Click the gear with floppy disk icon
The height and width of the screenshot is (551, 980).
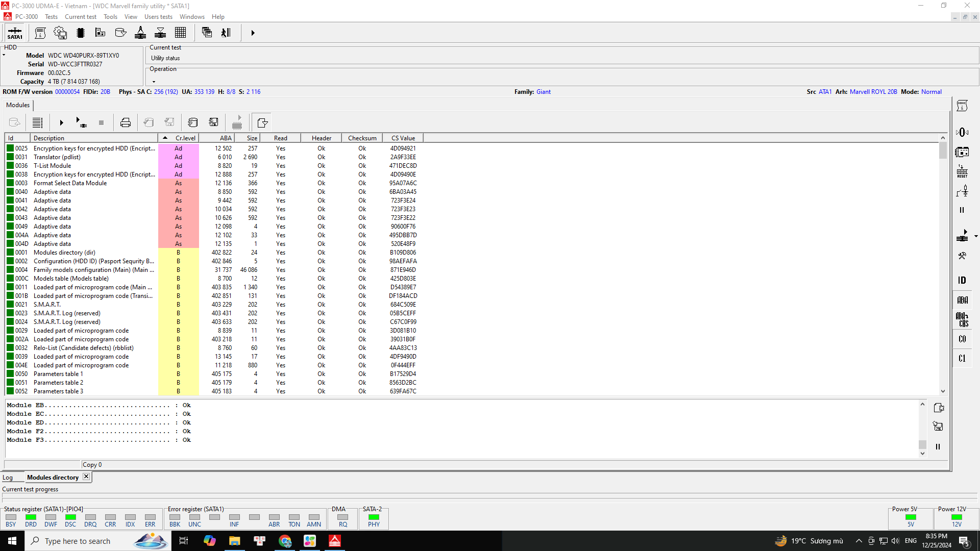(x=60, y=33)
